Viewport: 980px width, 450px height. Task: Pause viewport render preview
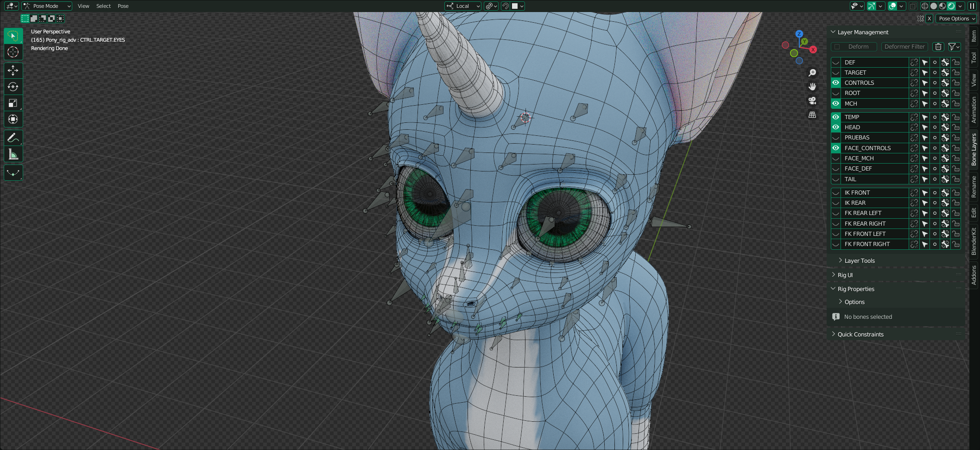972,6
